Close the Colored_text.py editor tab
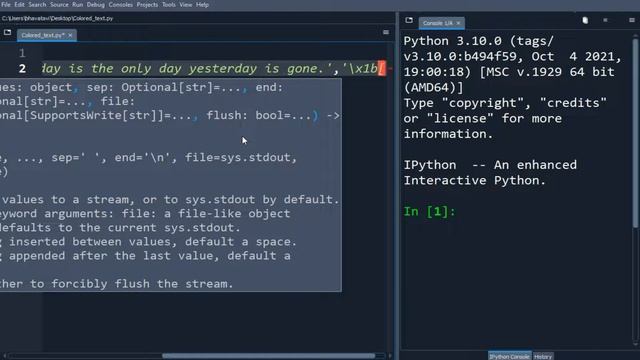The image size is (640, 360). pos(70,36)
